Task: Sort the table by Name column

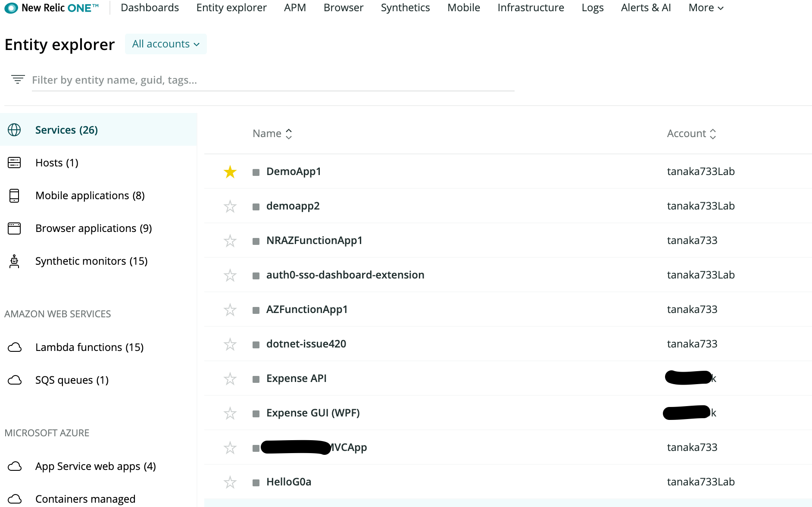Action: click(272, 134)
